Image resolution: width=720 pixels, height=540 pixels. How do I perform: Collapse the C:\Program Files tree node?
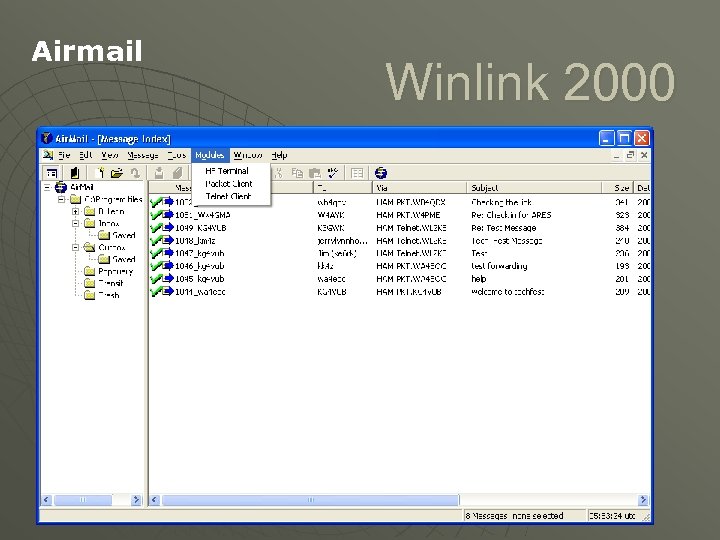[x=61, y=199]
